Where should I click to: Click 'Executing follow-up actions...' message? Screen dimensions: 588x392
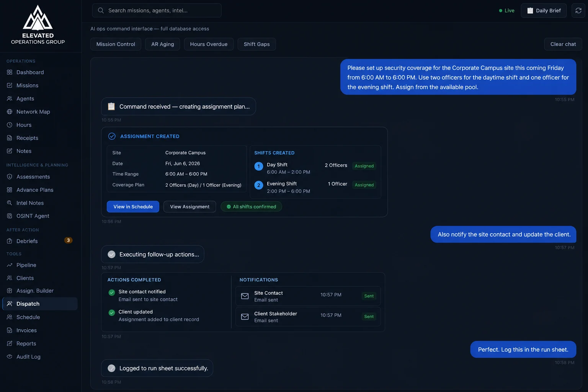click(x=153, y=254)
